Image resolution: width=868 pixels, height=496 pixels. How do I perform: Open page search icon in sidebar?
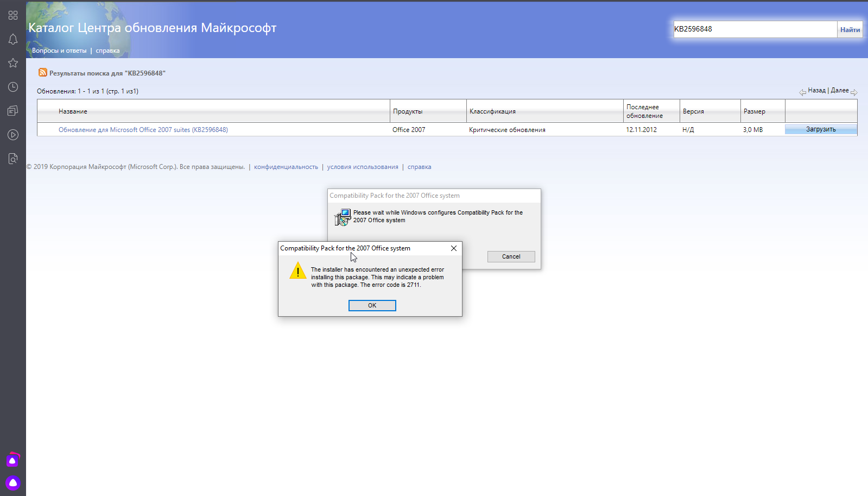coord(13,159)
